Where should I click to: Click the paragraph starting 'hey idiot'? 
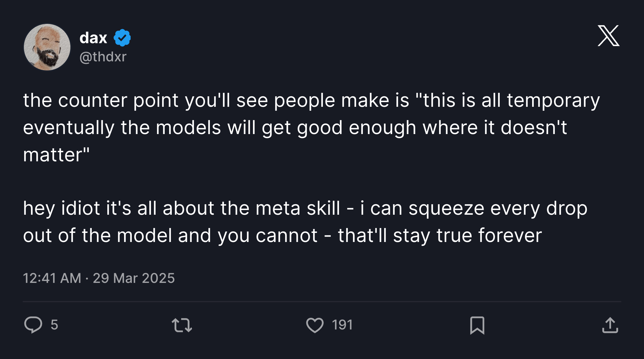click(x=305, y=222)
